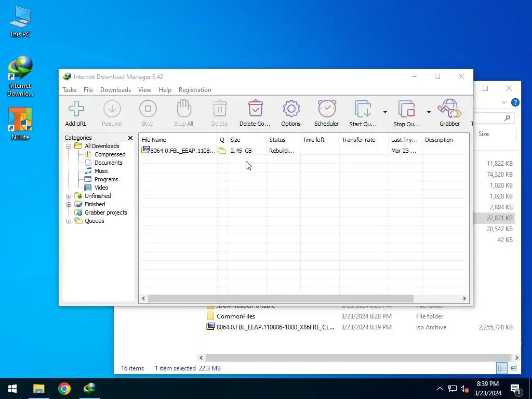Viewport: 532px width, 399px height.
Task: Sort by the Size column header
Action: 247,140
